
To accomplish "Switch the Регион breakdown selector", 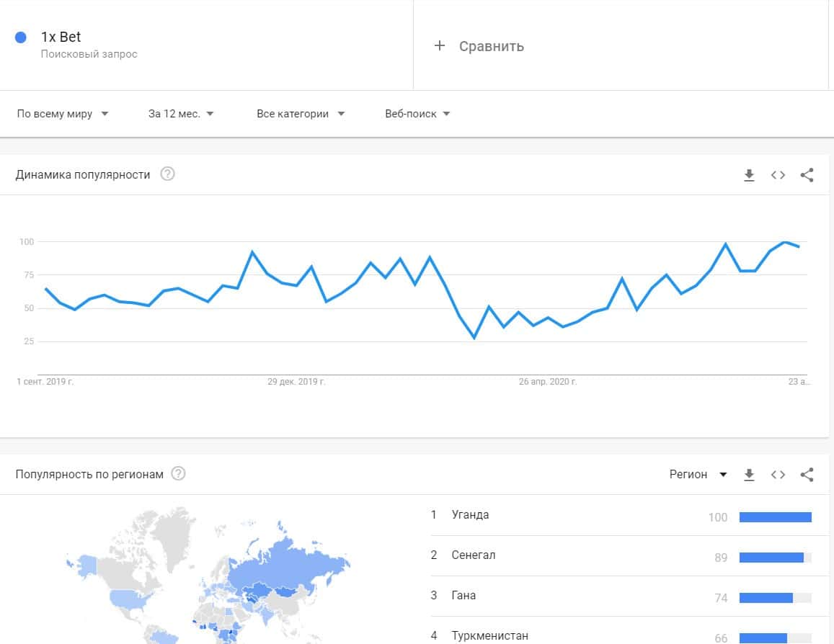I will [x=697, y=475].
